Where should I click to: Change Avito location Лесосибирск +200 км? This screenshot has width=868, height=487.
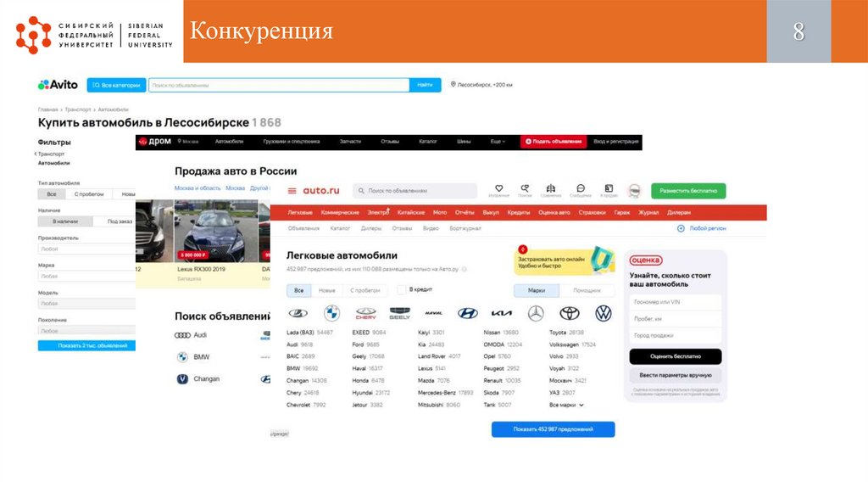(x=481, y=85)
